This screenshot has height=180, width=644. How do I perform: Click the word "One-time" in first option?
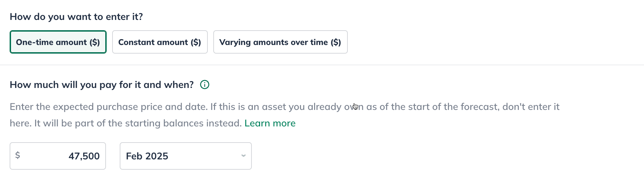[x=34, y=42]
